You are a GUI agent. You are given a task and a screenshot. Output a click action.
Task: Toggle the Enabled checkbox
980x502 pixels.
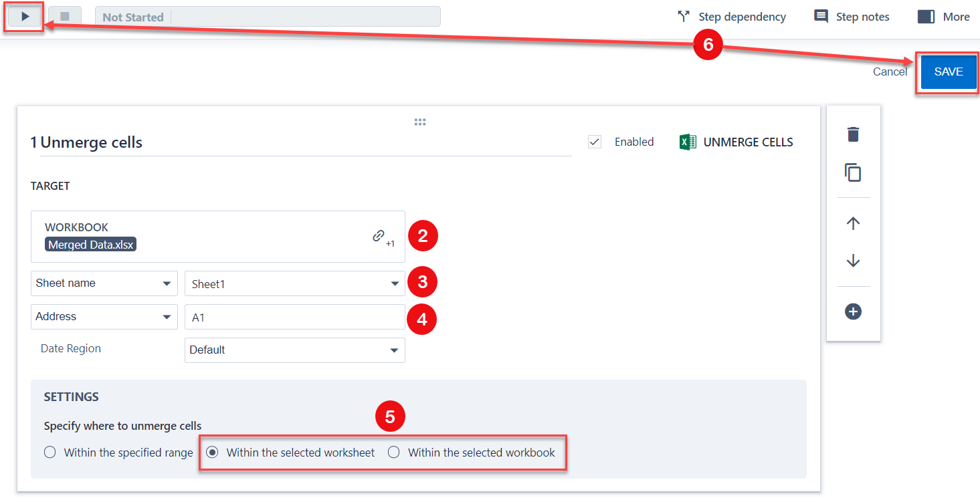pyautogui.click(x=595, y=142)
